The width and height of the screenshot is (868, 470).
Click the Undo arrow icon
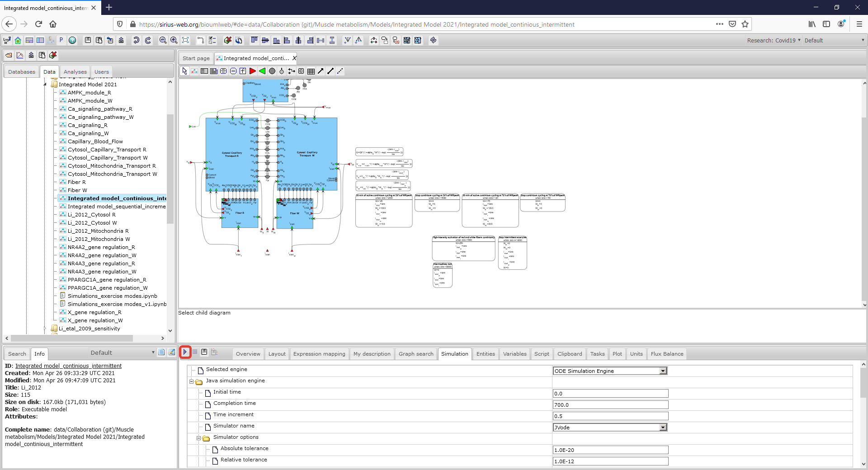click(x=136, y=40)
